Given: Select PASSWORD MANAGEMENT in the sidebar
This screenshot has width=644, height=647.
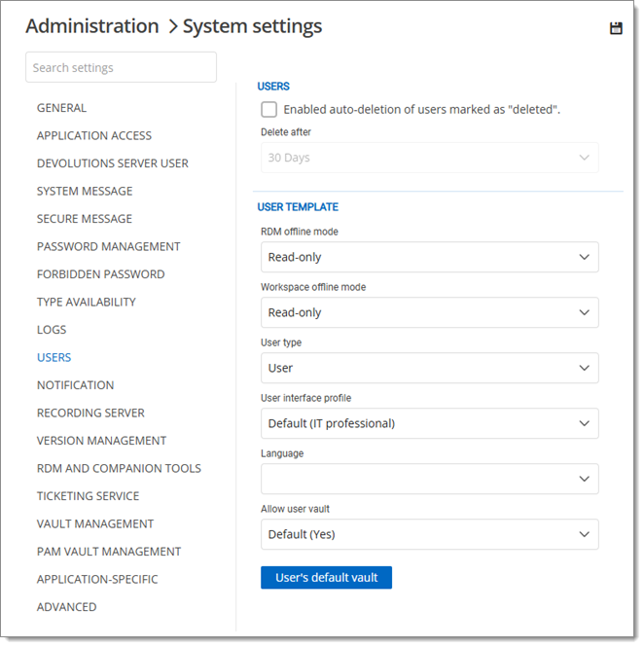Looking at the screenshot, I should 108,246.
